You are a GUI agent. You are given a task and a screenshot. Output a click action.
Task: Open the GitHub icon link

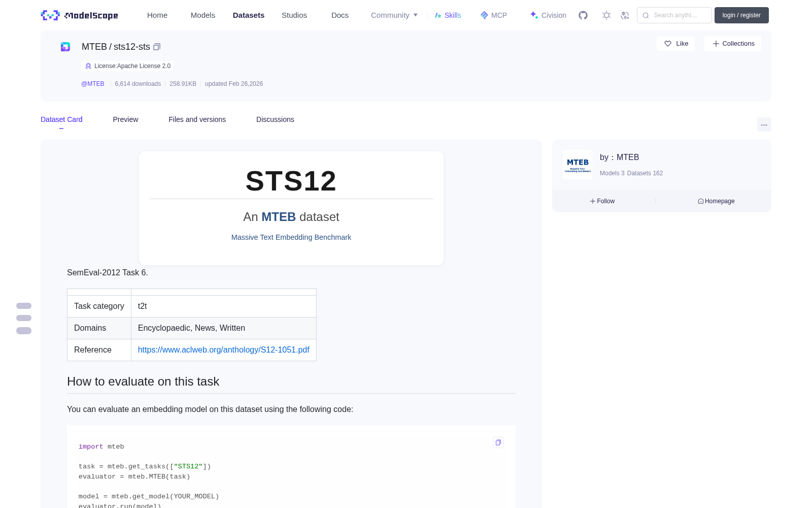click(x=583, y=15)
